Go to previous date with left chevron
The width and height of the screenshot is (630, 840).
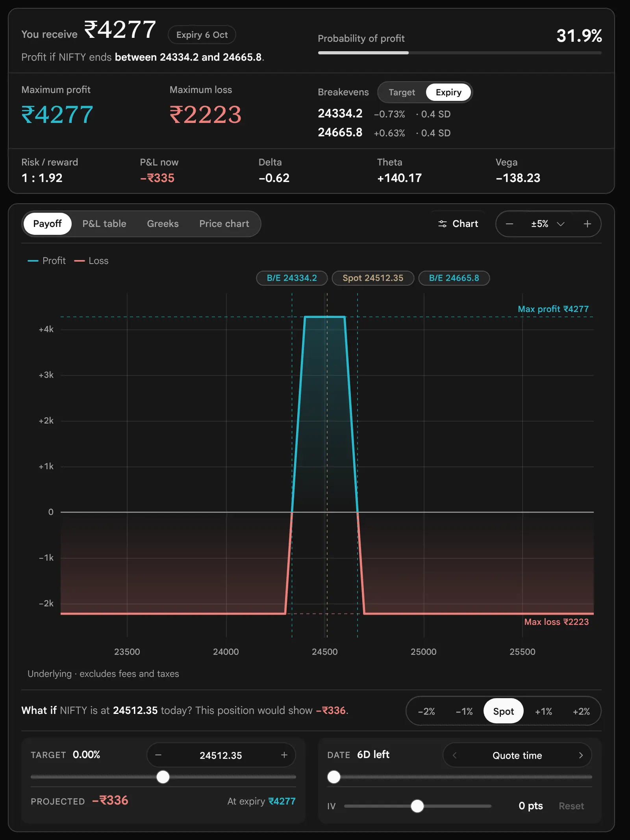tap(455, 755)
